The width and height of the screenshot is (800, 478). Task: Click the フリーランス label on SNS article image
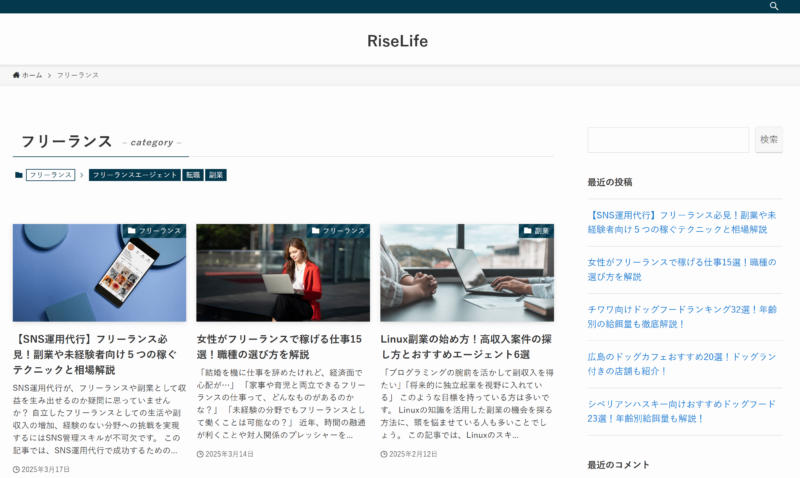coord(154,231)
